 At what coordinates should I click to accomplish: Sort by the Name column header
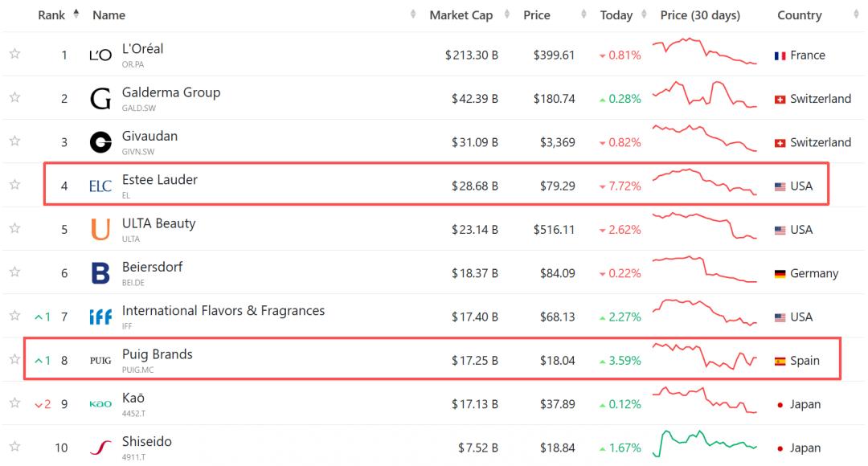109,15
